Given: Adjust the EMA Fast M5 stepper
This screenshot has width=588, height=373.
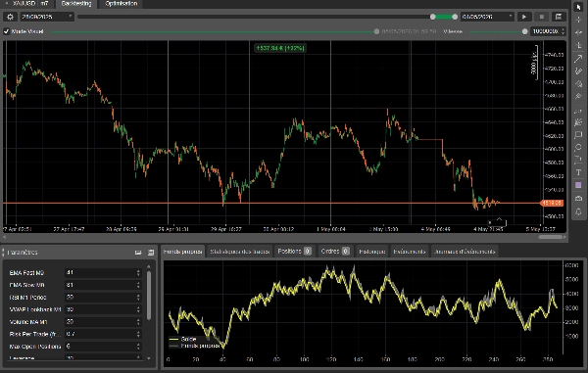Looking at the screenshot, I should (x=138, y=272).
